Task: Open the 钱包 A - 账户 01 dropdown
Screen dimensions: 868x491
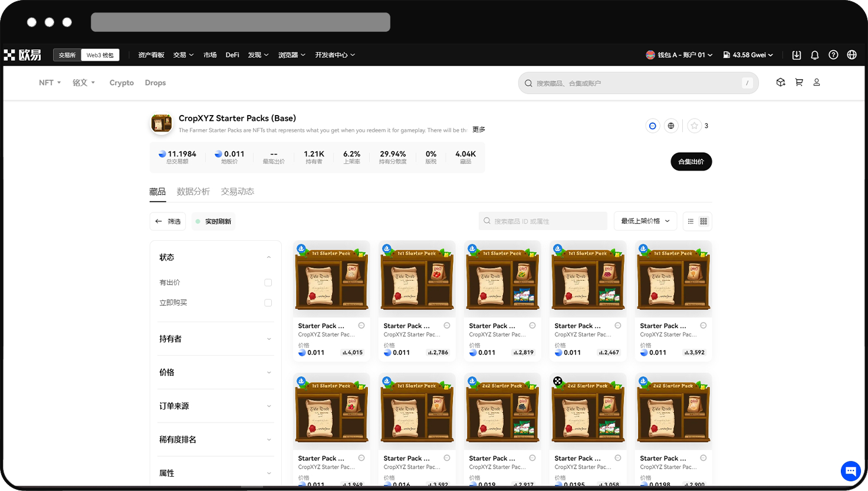Action: [x=679, y=55]
